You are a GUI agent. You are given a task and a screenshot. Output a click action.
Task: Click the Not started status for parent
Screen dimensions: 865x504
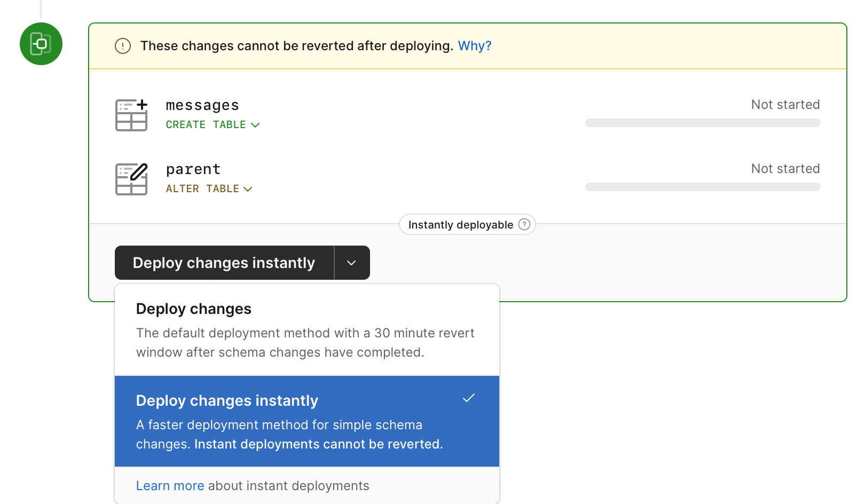point(785,169)
